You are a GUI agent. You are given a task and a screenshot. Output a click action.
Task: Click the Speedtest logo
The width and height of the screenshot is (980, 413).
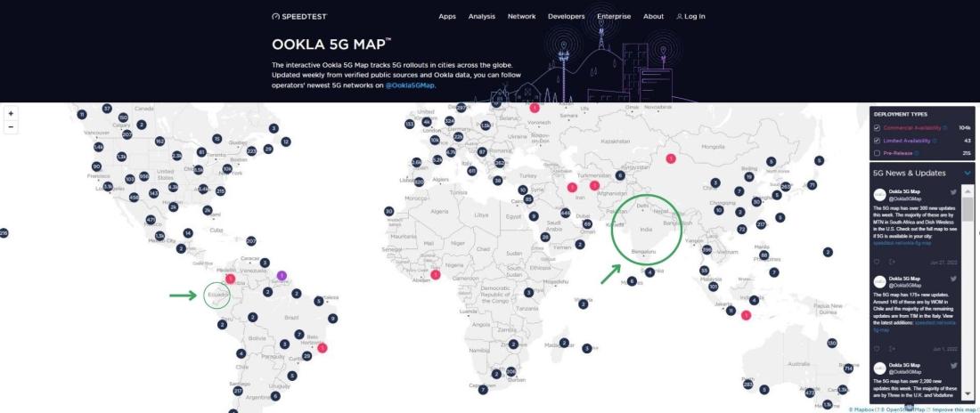pyautogui.click(x=299, y=16)
